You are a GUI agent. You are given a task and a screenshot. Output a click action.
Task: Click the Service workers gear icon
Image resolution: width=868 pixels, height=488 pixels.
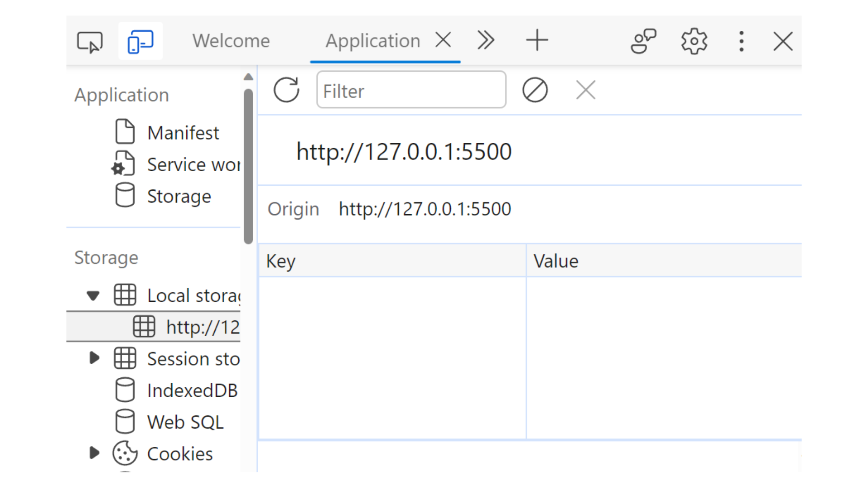(x=123, y=164)
